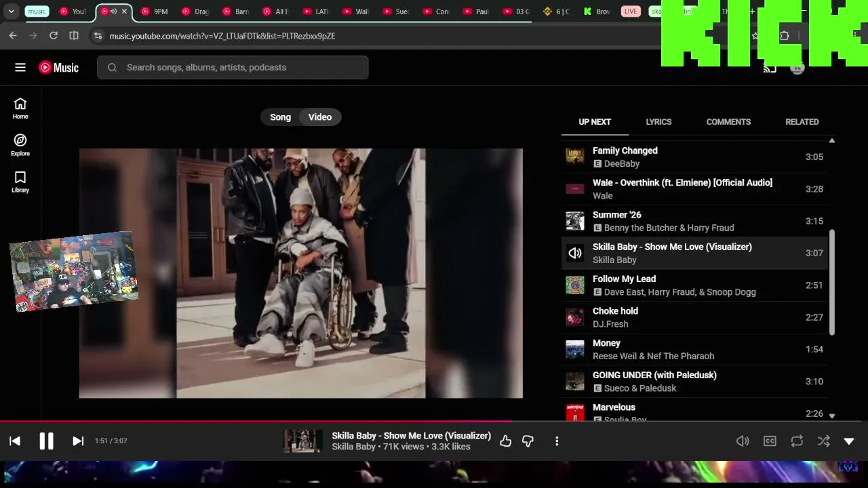Collapse the player page with down arrow

pyautogui.click(x=849, y=441)
